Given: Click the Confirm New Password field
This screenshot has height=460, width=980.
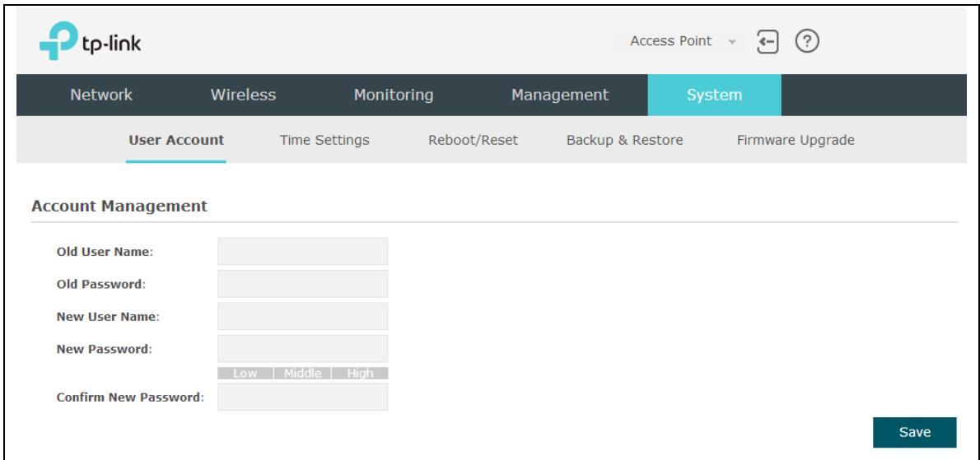Looking at the screenshot, I should pos(302,397).
